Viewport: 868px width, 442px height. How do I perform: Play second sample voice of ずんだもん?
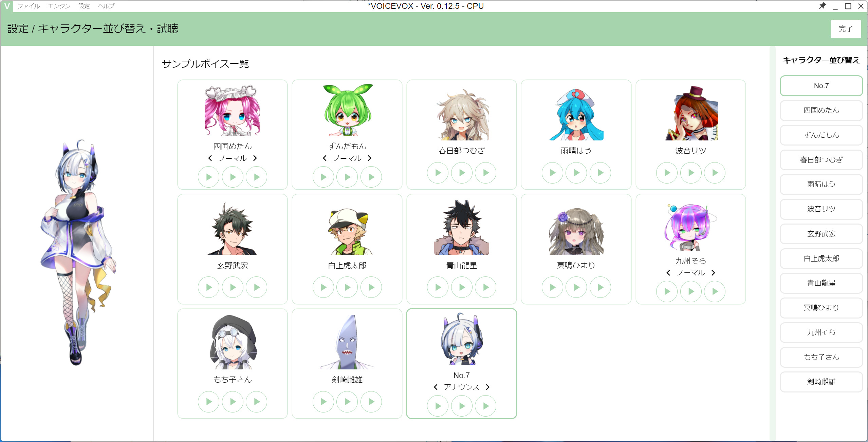pos(347,177)
